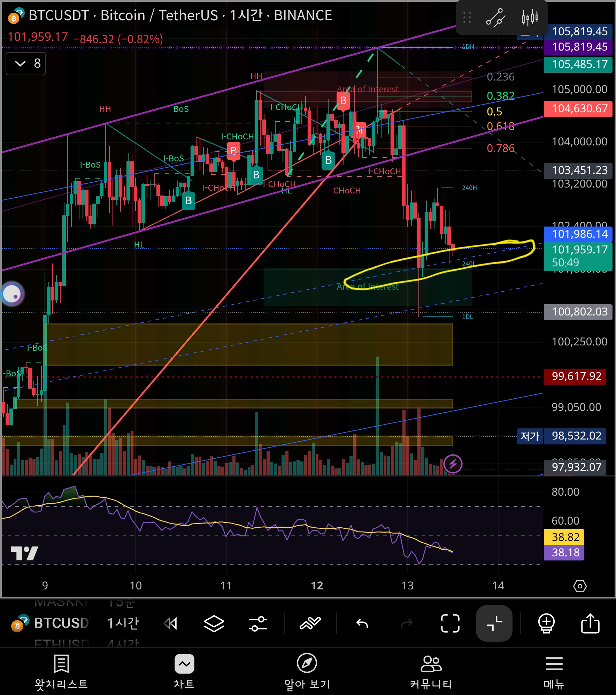616x695 pixels.
Task: Select BTCUSD symbol in the bottom picker
Action: [x=51, y=623]
